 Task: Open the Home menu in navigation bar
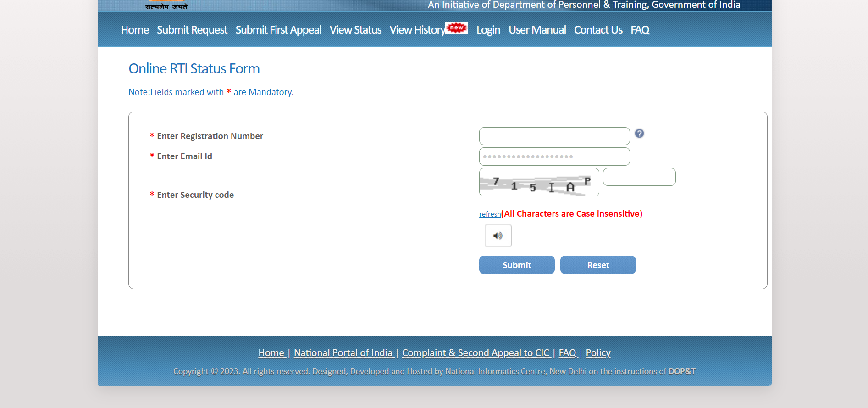click(x=135, y=30)
